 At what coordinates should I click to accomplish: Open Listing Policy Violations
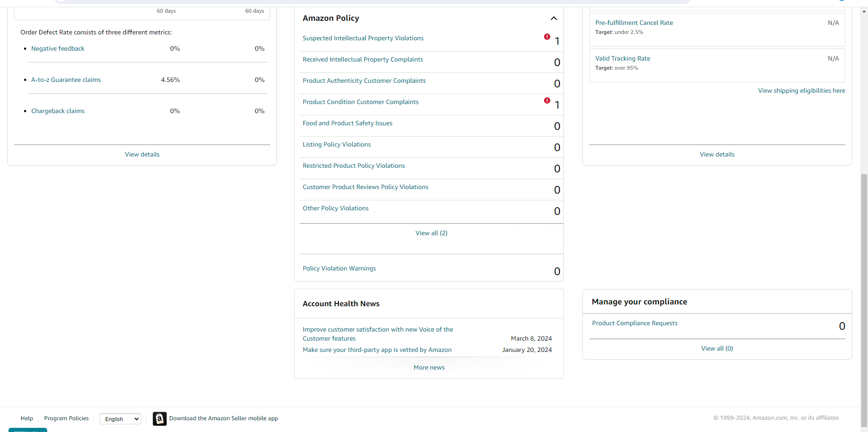pos(336,144)
